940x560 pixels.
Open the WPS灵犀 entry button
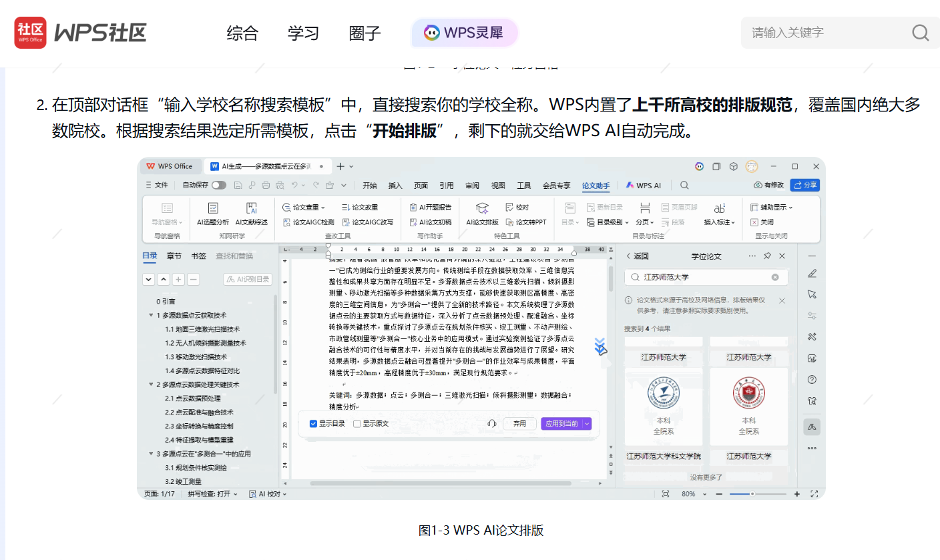(465, 32)
